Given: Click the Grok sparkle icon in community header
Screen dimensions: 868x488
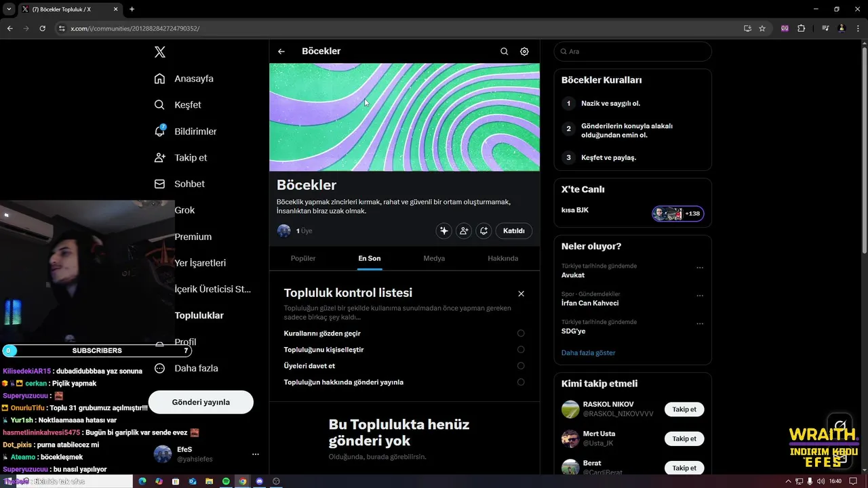Looking at the screenshot, I should [443, 231].
